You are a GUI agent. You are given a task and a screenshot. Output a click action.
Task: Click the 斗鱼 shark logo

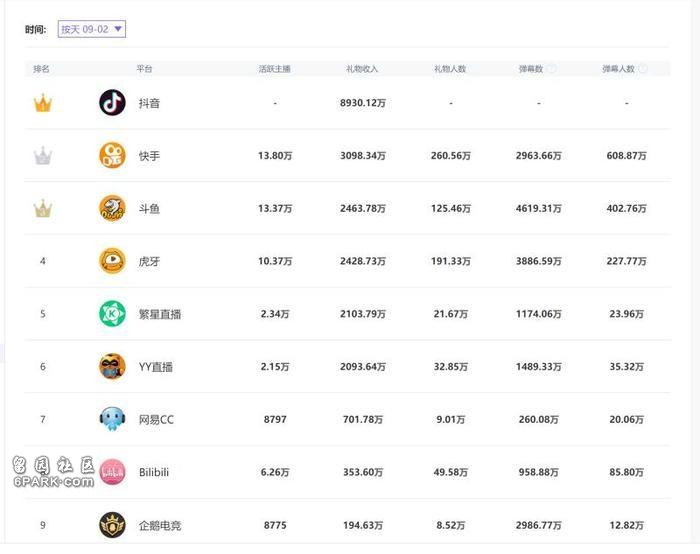(112, 208)
